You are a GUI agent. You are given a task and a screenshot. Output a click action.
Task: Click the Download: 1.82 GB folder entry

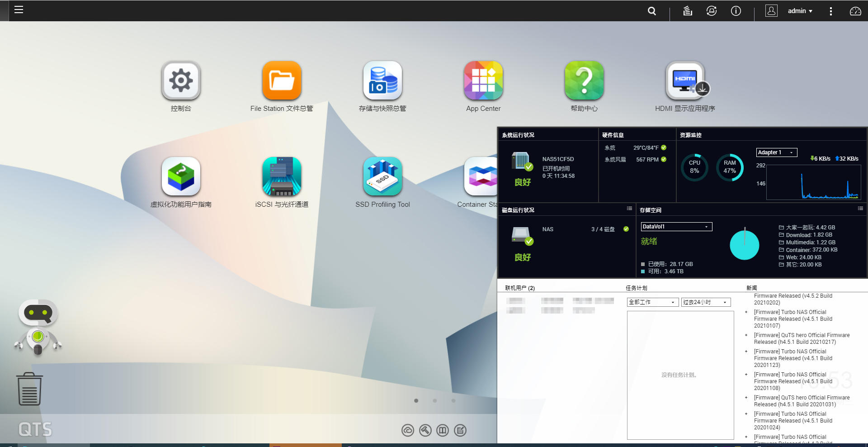tap(806, 235)
